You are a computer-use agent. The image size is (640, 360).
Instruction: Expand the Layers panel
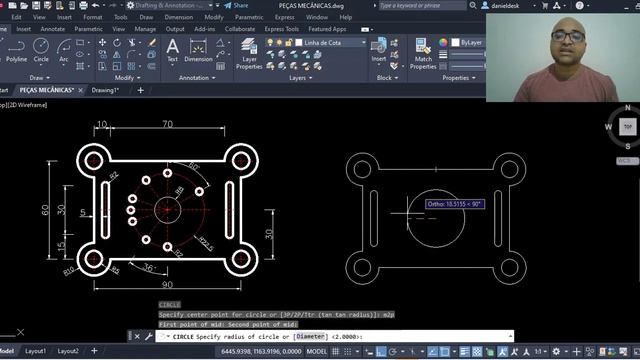[x=300, y=78]
